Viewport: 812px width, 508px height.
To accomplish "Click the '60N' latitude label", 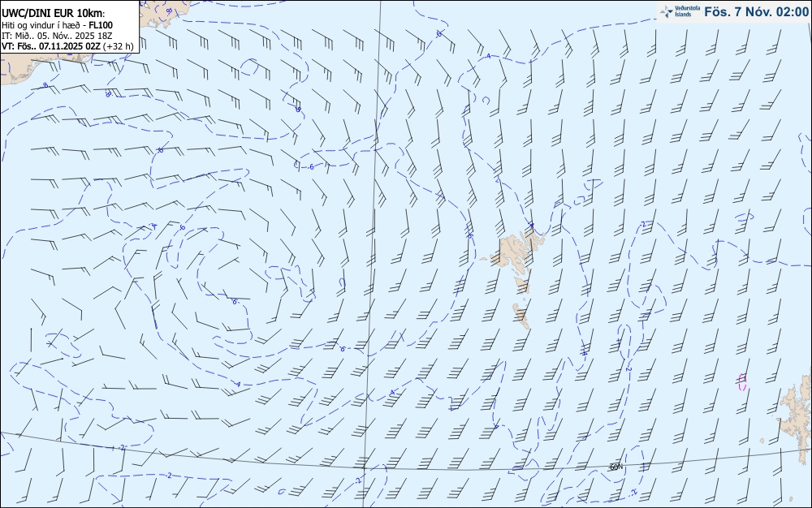I will (x=615, y=467).
